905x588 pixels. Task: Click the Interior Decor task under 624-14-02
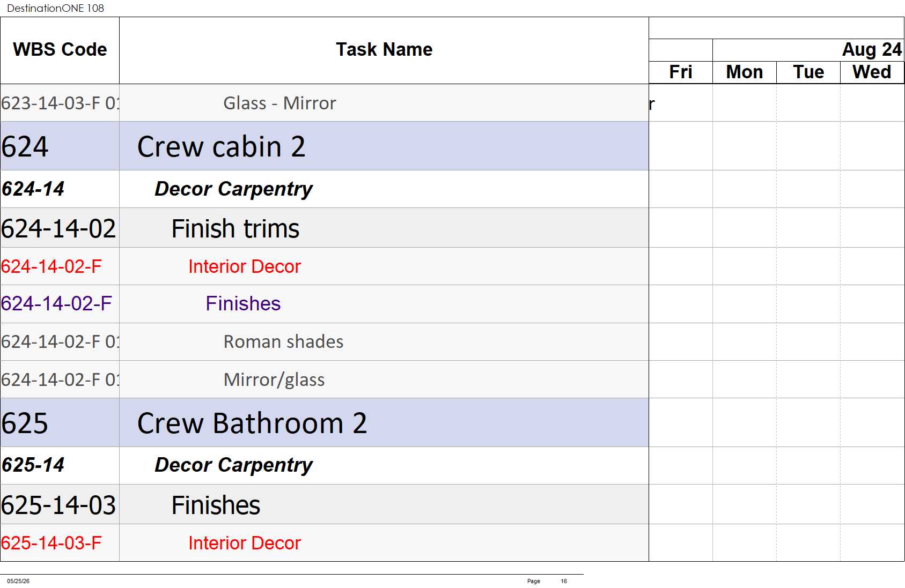245,266
